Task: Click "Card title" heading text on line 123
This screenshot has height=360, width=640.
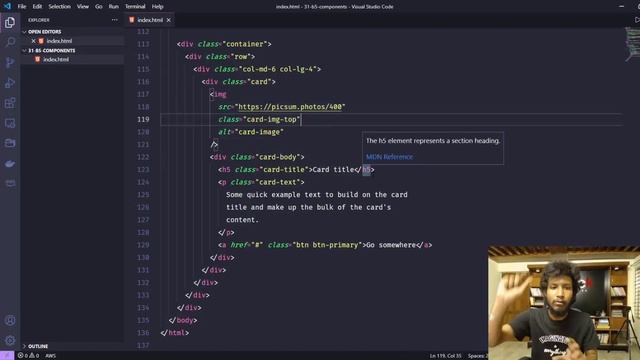Action: 333,169
